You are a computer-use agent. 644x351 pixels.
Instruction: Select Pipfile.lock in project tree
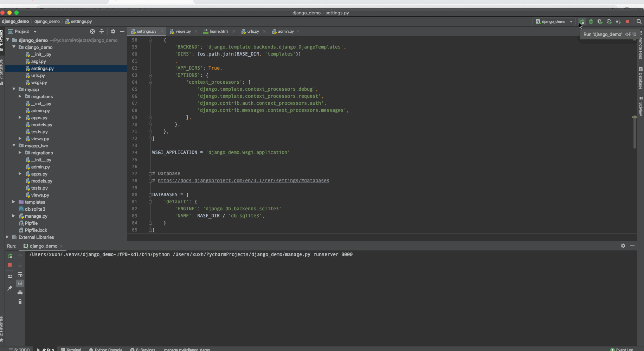36,230
